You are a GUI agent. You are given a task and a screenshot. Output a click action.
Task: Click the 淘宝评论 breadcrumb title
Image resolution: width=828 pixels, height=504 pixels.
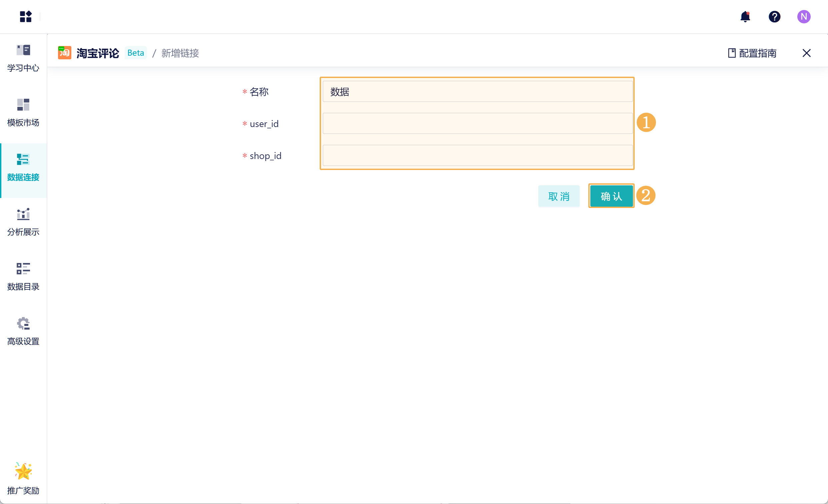pos(97,53)
